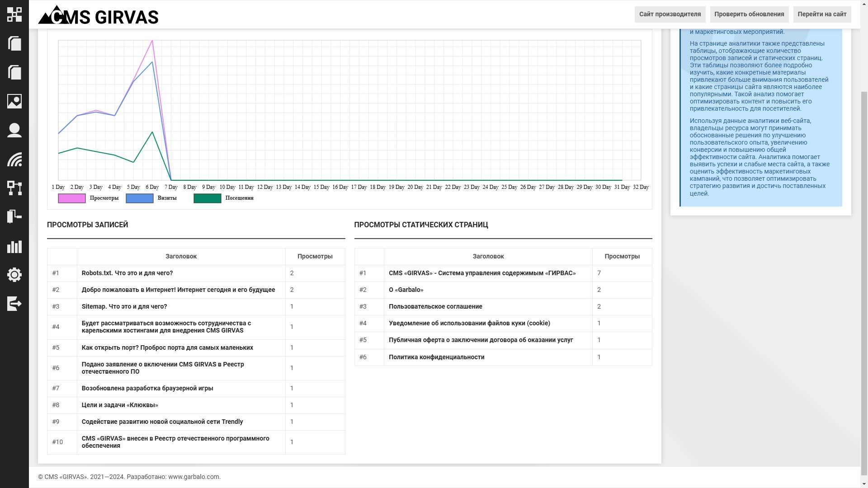
Task: Toggle the green Посещения legend swatch
Action: [x=208, y=198]
